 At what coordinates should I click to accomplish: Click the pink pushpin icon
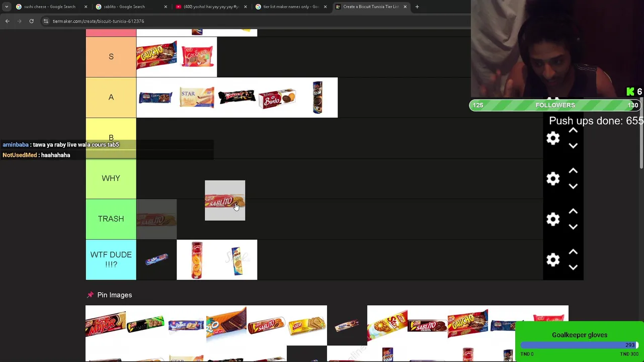pyautogui.click(x=90, y=295)
